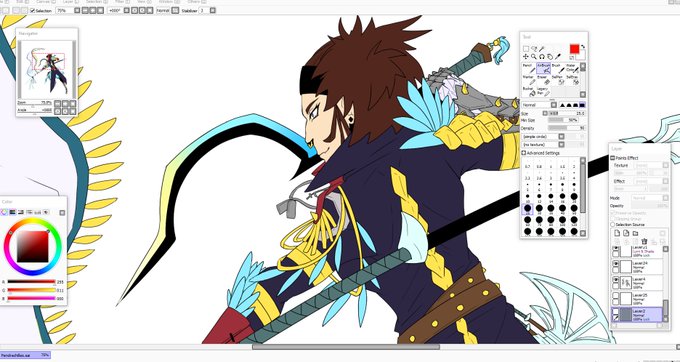Open brush blending mode Normal dropdown
The width and height of the screenshot is (680, 362).
(554, 105)
